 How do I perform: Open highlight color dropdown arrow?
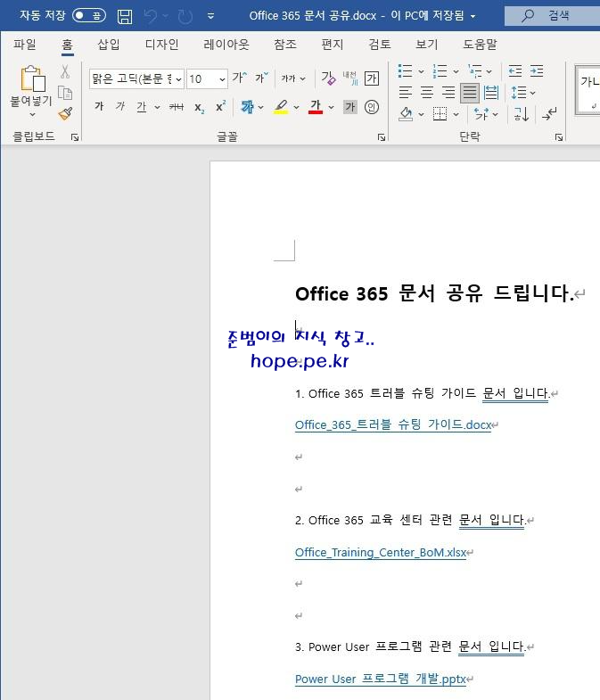point(296,108)
